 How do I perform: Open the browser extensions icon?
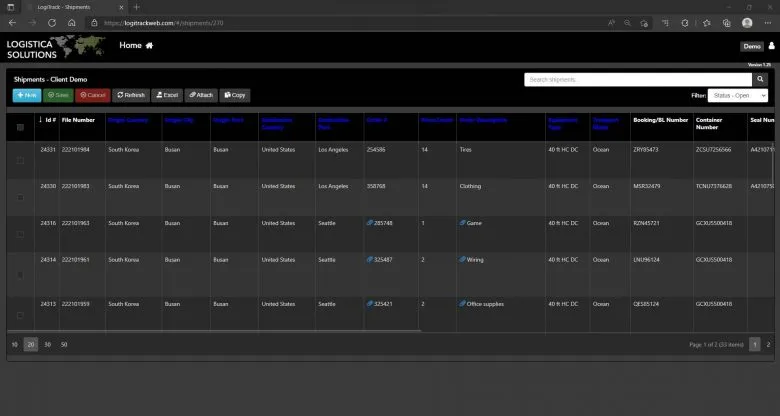(685, 23)
